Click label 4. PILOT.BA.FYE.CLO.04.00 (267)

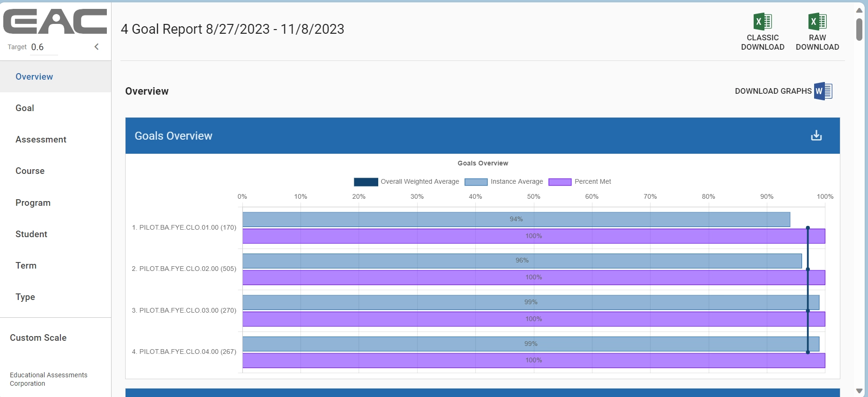[184, 352]
